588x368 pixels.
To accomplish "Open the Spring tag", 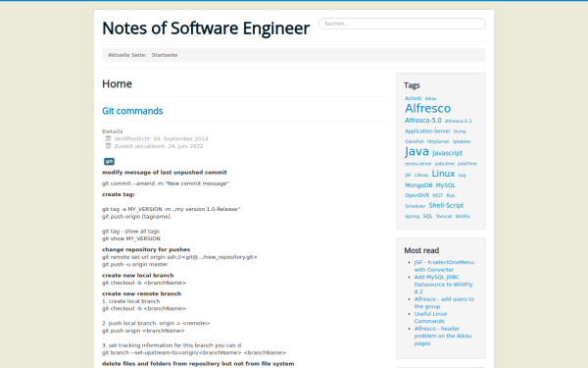I will 413,216.
